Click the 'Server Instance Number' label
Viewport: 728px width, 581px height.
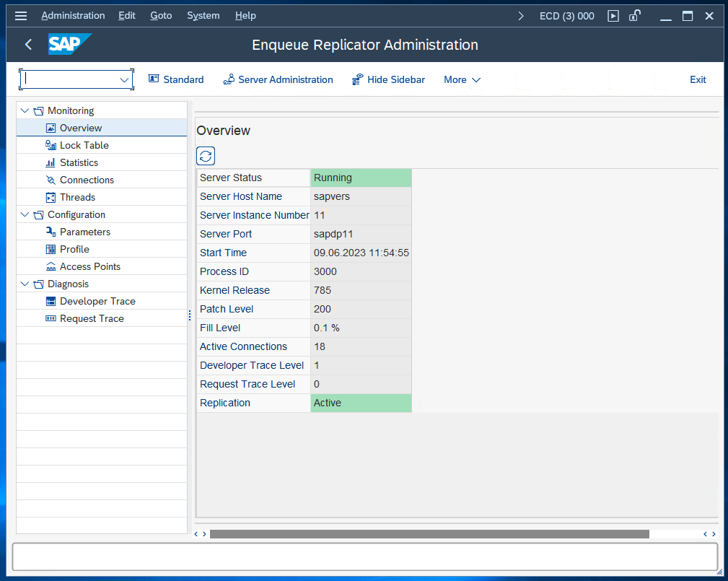pyautogui.click(x=254, y=216)
